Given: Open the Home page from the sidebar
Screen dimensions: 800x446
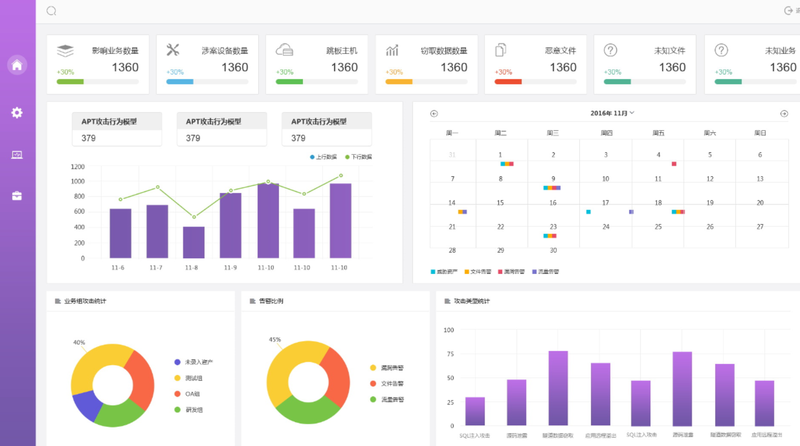Looking at the screenshot, I should click(17, 65).
